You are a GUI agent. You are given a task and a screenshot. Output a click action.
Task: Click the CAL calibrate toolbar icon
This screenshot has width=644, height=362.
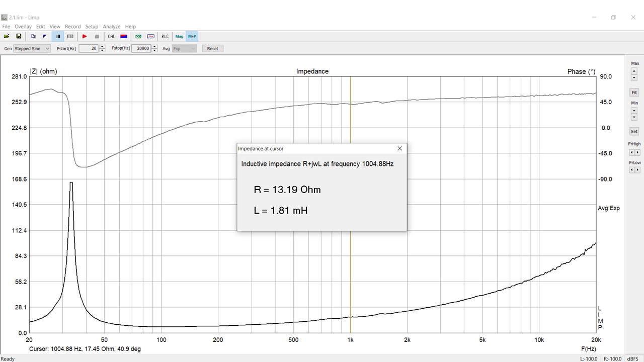111,36
